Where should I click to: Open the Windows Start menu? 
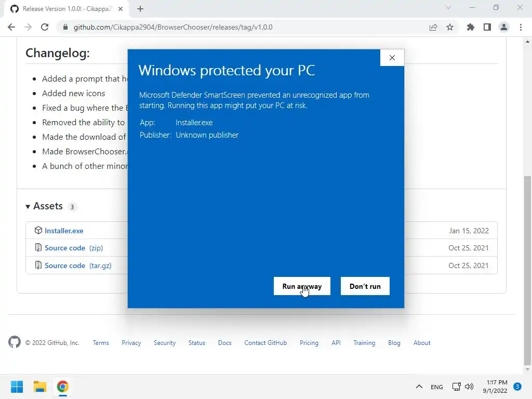point(17,387)
